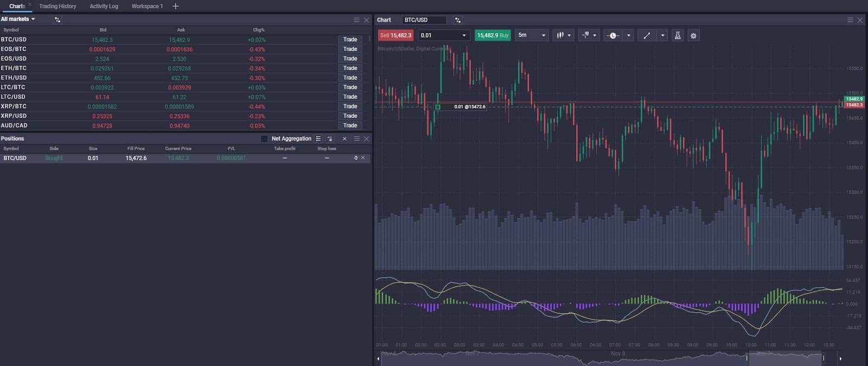Click Trade button for XRP/BTC
Viewport: 868px width, 366px height.
point(350,106)
